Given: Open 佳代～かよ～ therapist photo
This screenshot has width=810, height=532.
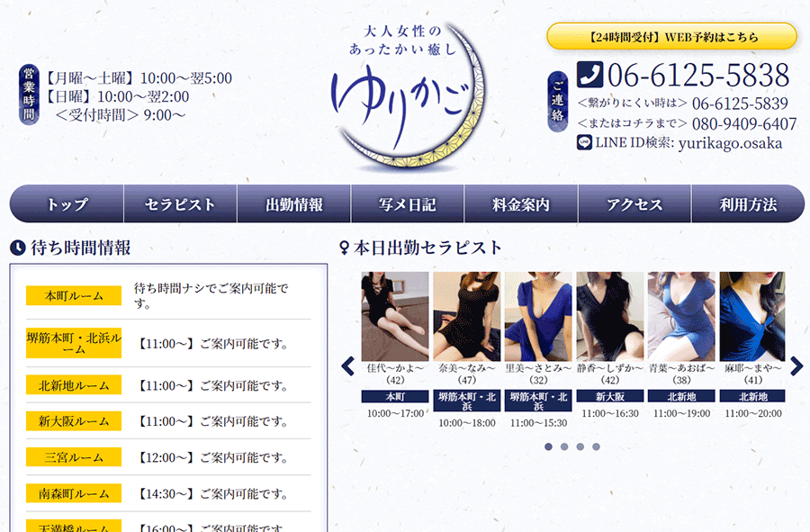Looking at the screenshot, I should click(395, 316).
